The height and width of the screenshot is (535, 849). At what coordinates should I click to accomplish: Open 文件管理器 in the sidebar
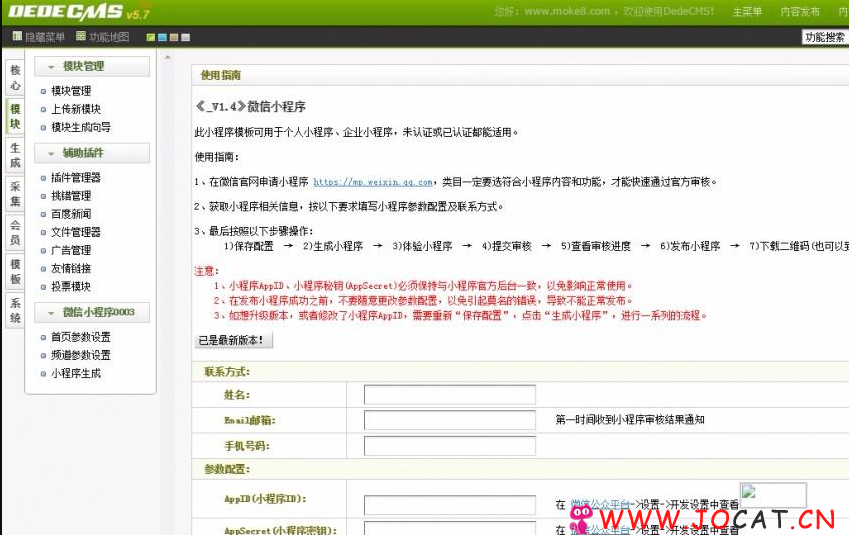pos(76,232)
